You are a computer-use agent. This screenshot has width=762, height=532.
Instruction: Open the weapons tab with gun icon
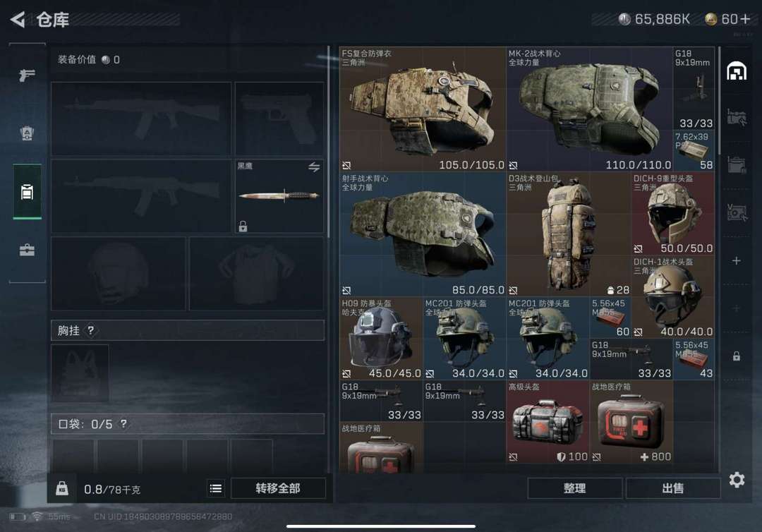point(28,74)
